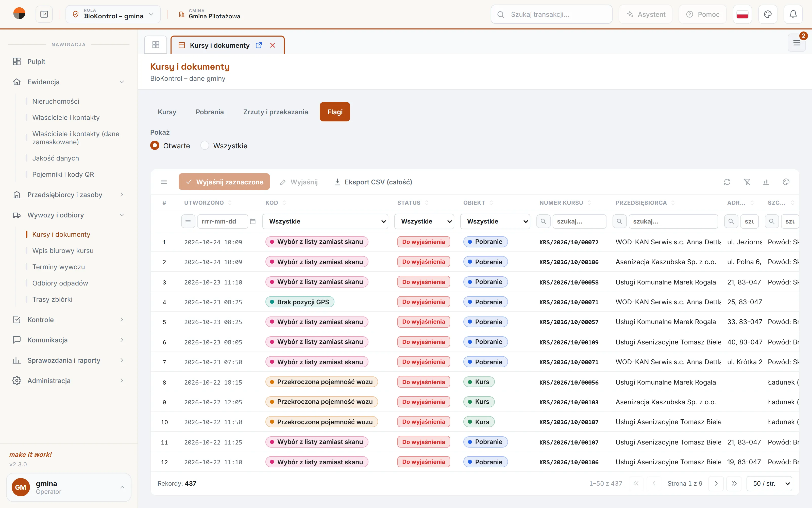This screenshot has height=508, width=812.
Task: Change the 50 / str. page size
Action: pos(769,483)
